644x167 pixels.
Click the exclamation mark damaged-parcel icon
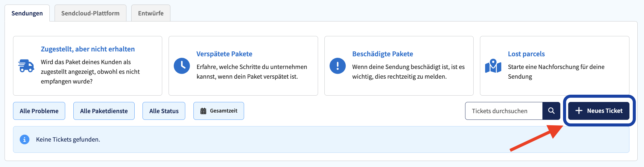click(x=337, y=66)
